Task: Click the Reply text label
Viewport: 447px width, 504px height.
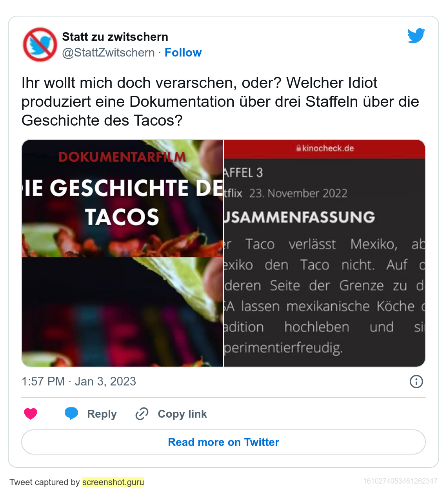Action: pyautogui.click(x=102, y=414)
